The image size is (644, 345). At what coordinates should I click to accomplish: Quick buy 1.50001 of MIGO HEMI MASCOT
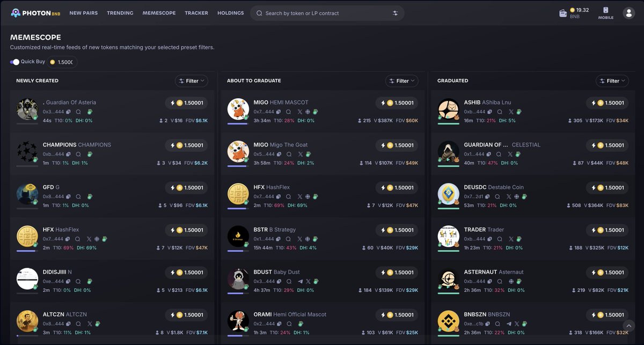coord(397,103)
